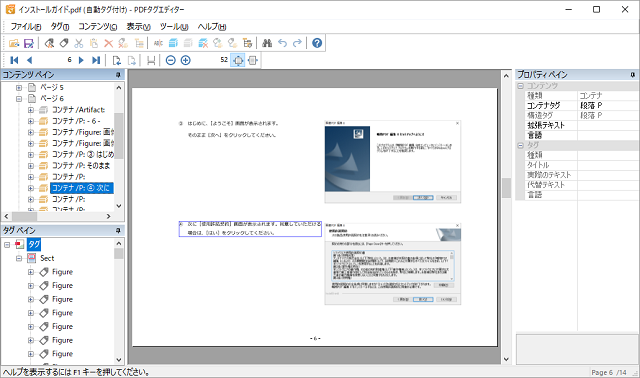This screenshot has height=378, width=640.
Task: Click the paste clipboard icon
Action: click(x=94, y=43)
